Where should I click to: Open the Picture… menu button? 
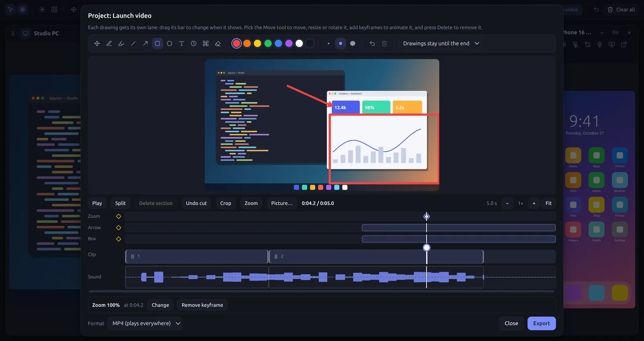(282, 203)
